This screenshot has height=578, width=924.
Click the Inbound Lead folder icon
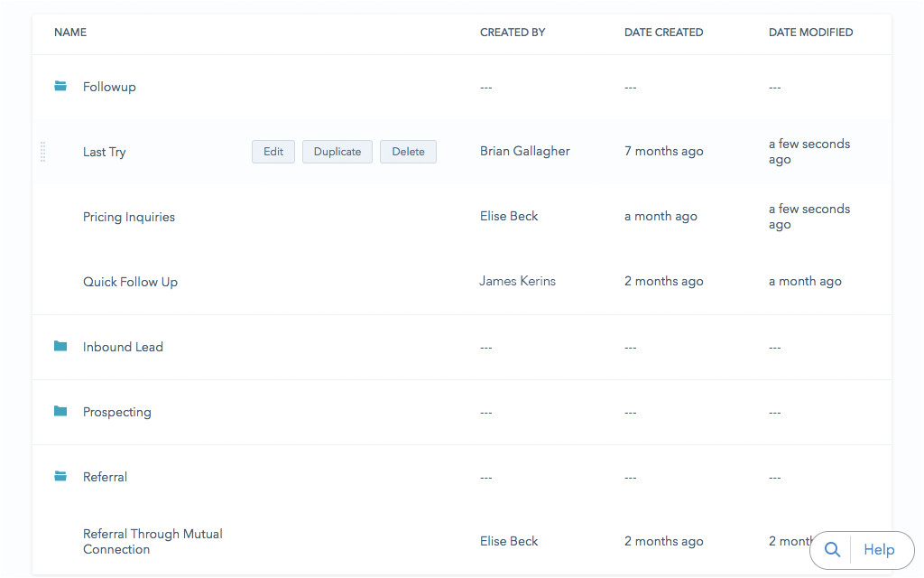click(x=60, y=346)
